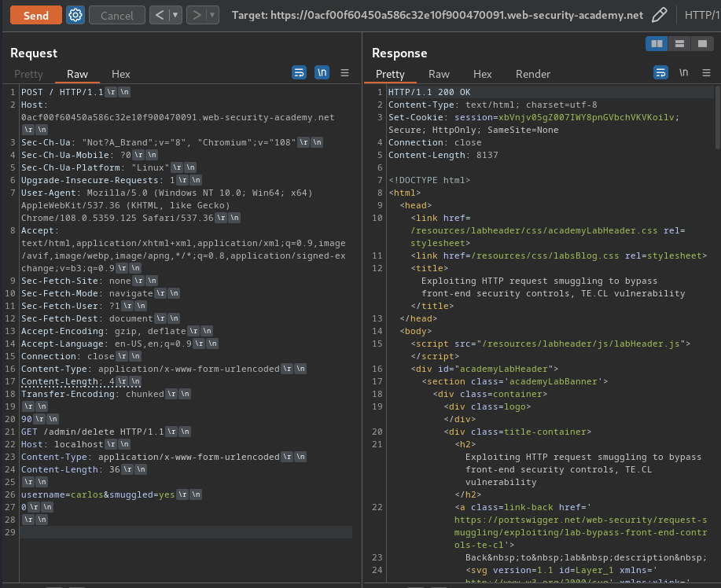Toggle word wrap in Response panel
721x588 pixels.
coord(660,72)
